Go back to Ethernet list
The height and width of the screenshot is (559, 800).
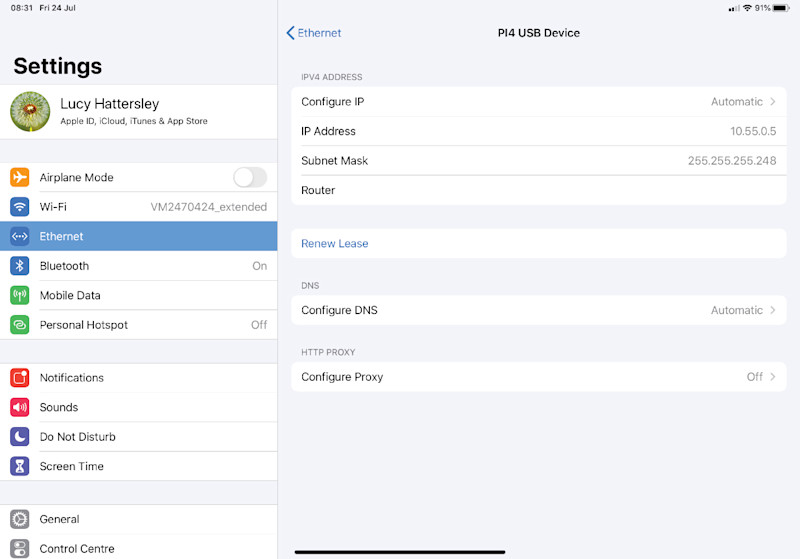click(x=314, y=33)
